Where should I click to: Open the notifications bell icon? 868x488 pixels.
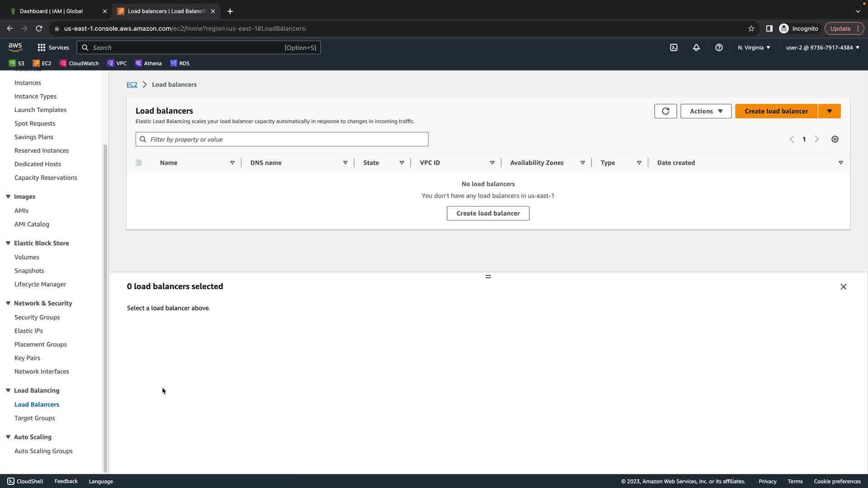point(696,47)
